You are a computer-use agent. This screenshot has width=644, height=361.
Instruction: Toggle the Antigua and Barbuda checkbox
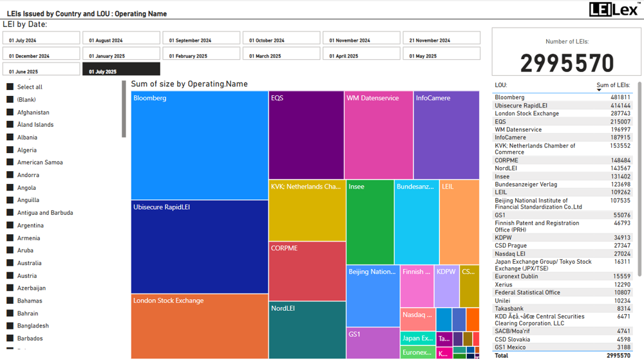pyautogui.click(x=10, y=212)
